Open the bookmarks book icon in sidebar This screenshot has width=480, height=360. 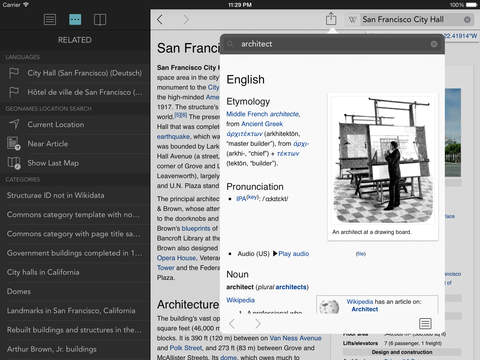tap(100, 19)
